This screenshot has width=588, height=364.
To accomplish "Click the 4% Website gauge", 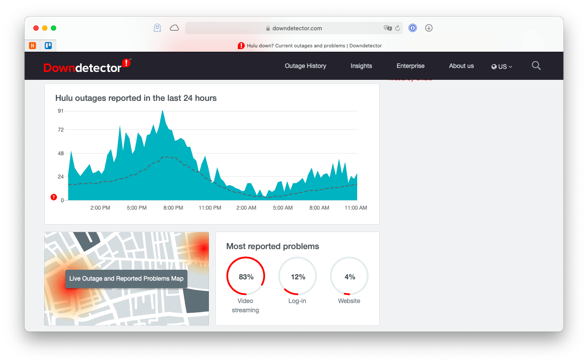I will [x=349, y=276].
